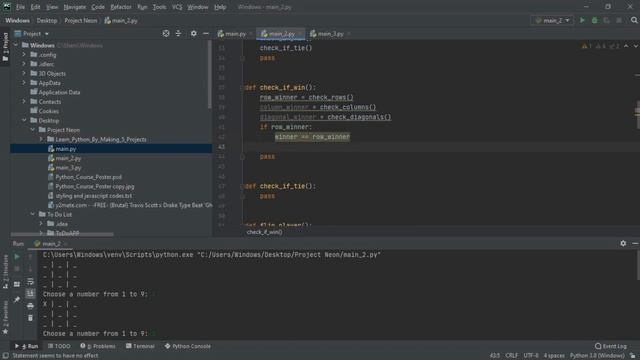The image size is (640, 360).
Task: Toggle tool window bars icon in status bar
Action: coord(5,356)
